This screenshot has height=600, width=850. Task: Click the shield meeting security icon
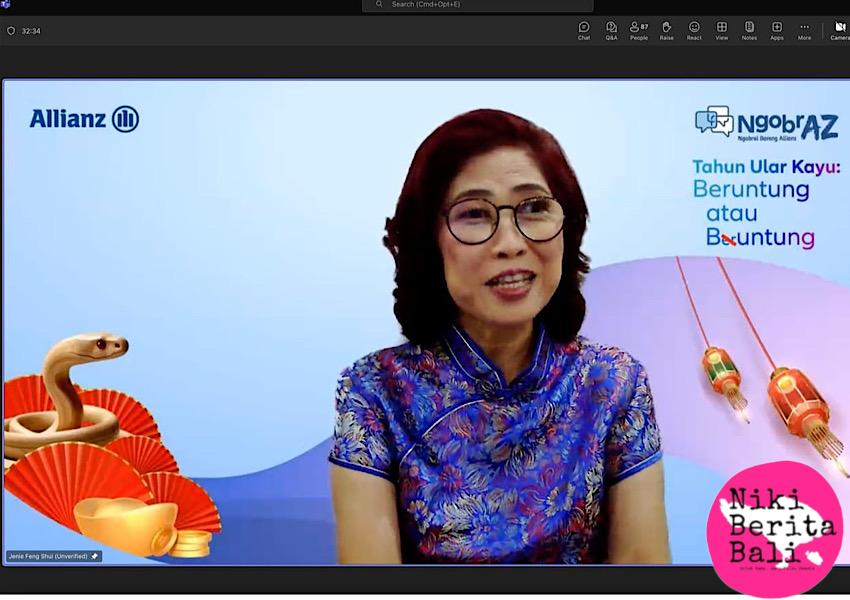point(11,31)
